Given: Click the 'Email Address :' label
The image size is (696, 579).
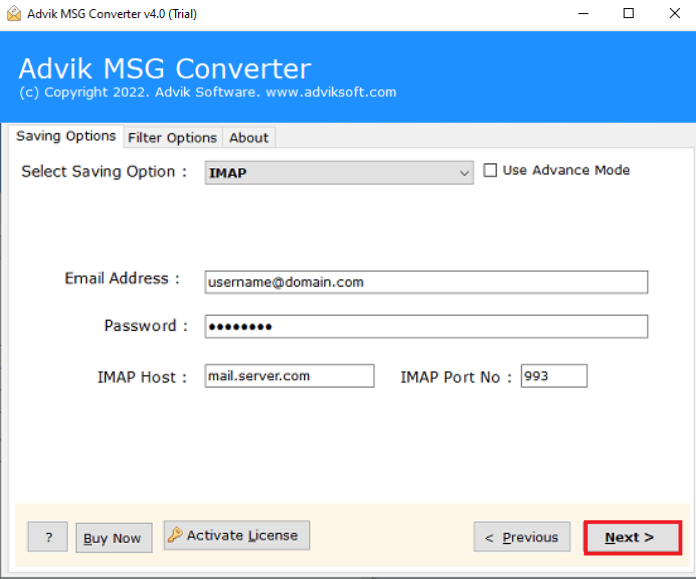Looking at the screenshot, I should pyautogui.click(x=122, y=278).
